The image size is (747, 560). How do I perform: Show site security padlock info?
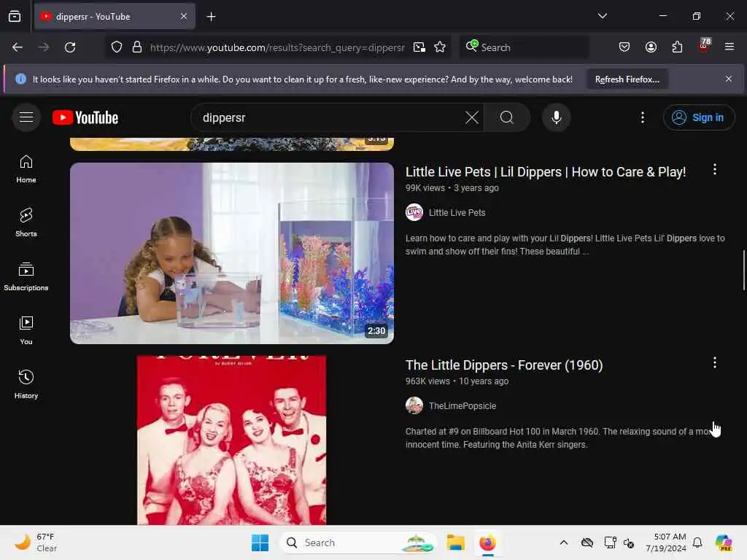[x=137, y=47]
